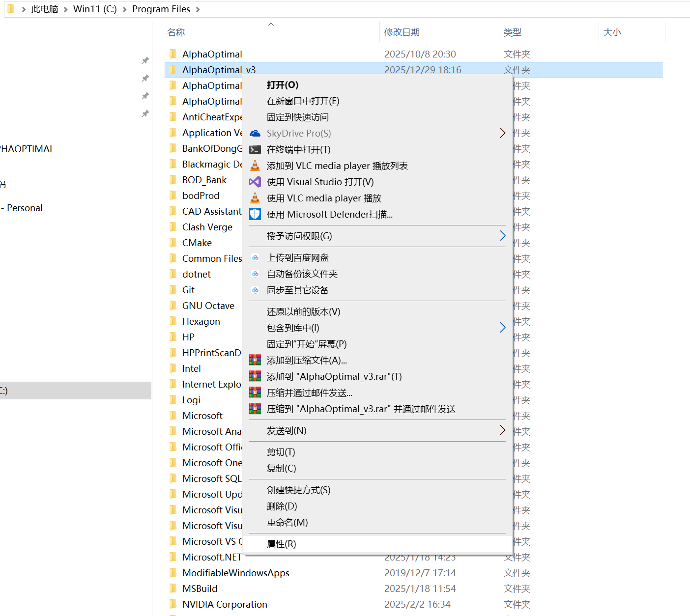
Task: Choose 删除(D) to delete the folder
Action: point(282,506)
